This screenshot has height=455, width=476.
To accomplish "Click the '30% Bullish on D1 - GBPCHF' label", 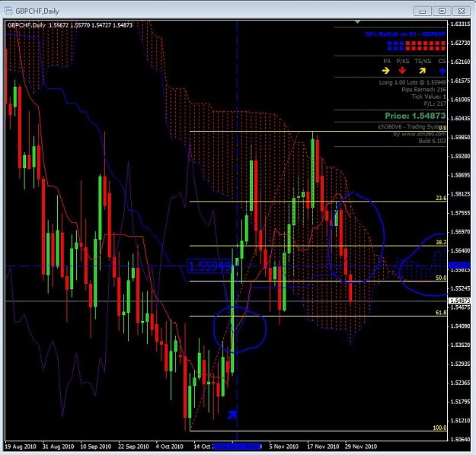I will (405, 34).
